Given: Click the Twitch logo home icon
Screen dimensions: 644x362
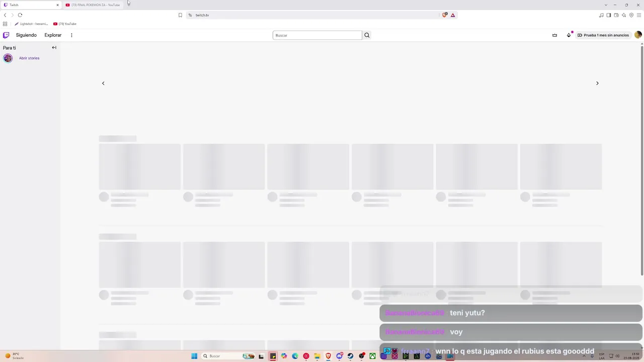Looking at the screenshot, I should click(6, 35).
